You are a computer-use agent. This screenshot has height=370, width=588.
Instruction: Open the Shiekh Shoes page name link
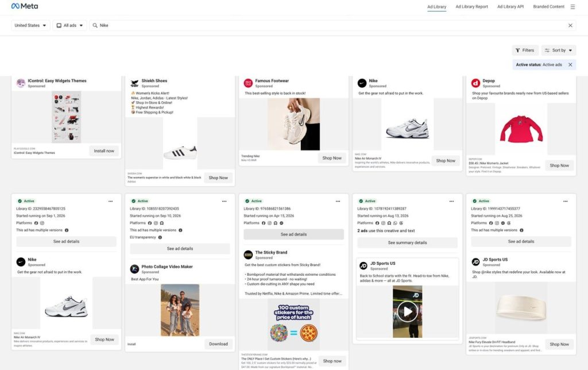tap(154, 80)
